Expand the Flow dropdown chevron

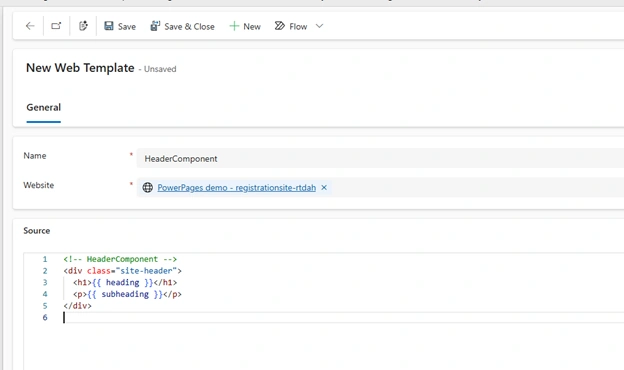(x=319, y=26)
